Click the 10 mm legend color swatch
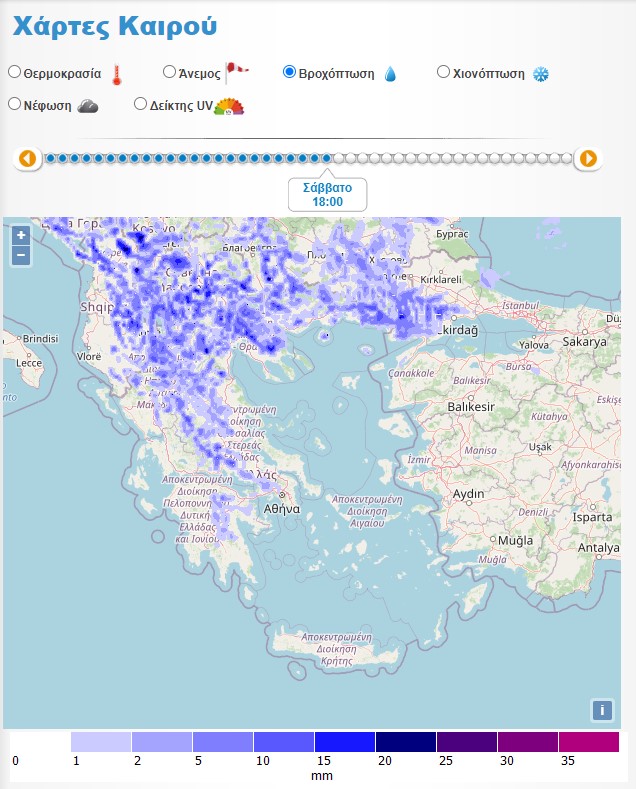This screenshot has height=789, width=636. point(284,742)
